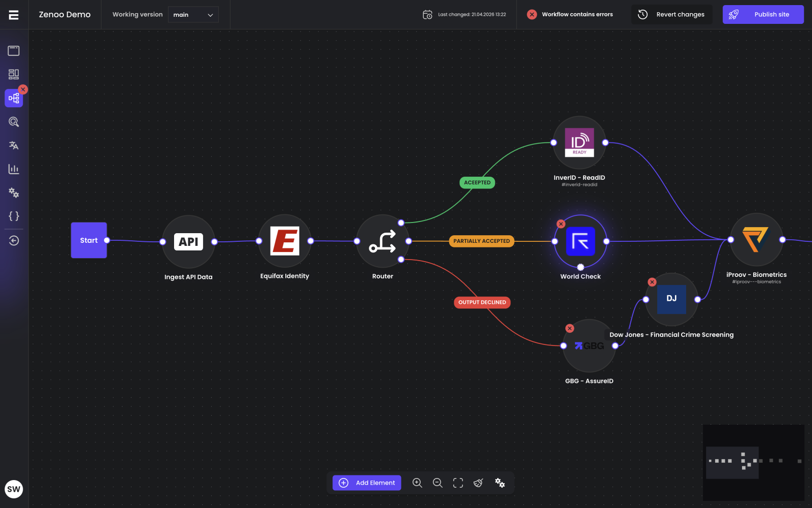
Task: Zoom in on the workflow canvas
Action: (417, 483)
